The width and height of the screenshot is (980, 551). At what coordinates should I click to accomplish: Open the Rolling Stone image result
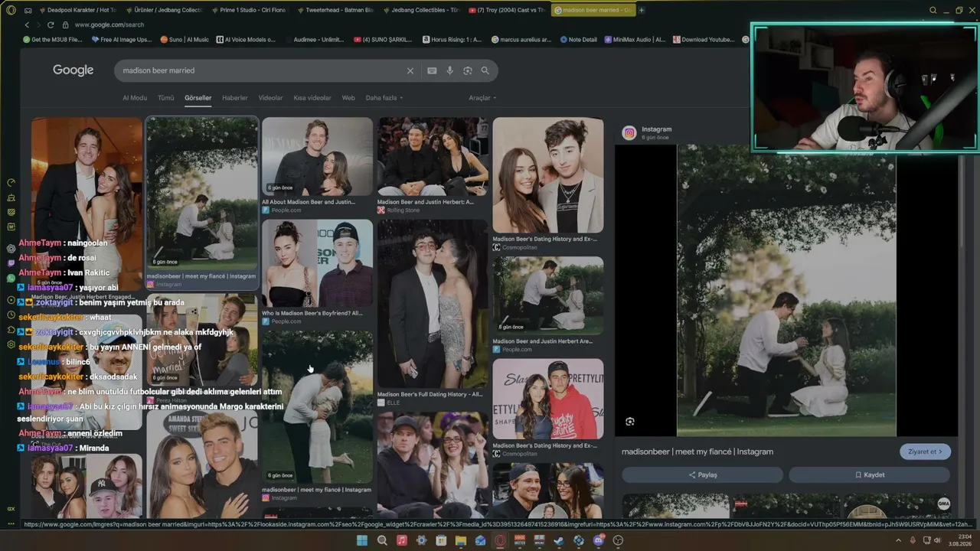point(433,165)
